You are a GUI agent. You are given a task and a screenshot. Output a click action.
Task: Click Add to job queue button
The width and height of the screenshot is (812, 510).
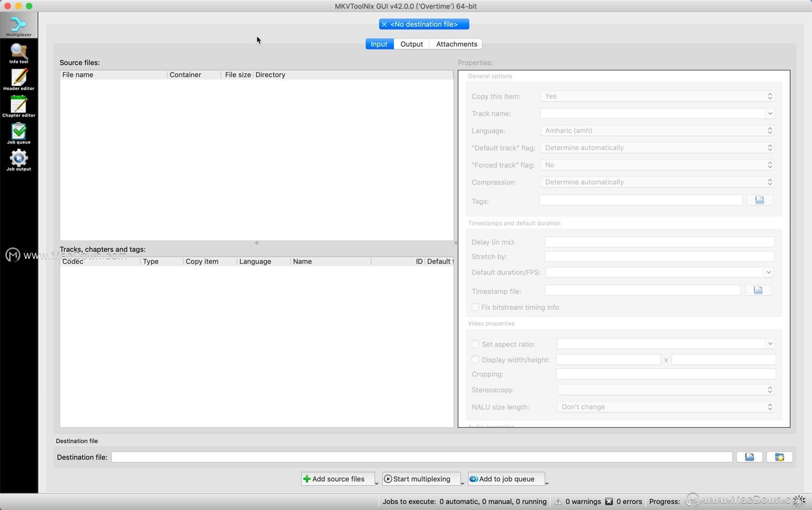point(506,479)
